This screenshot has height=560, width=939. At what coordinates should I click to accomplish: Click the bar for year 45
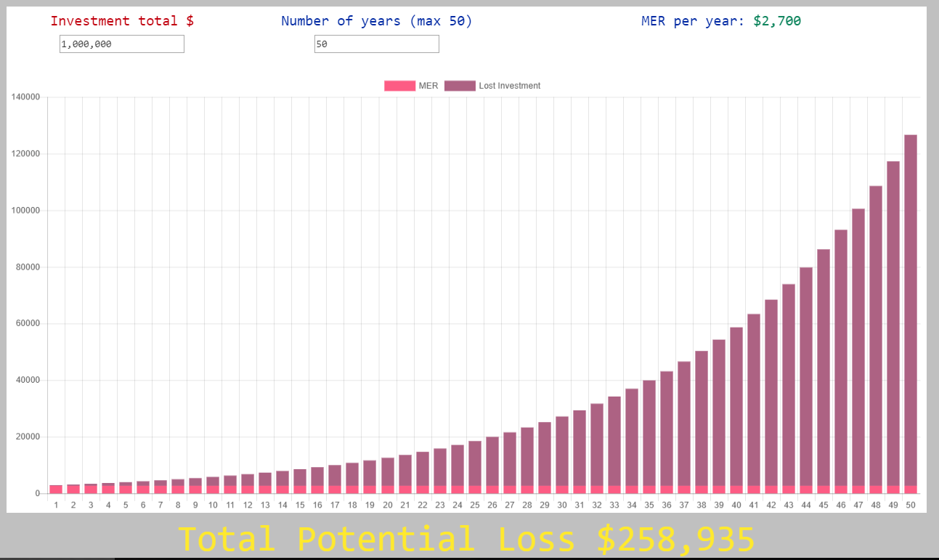pos(824,371)
